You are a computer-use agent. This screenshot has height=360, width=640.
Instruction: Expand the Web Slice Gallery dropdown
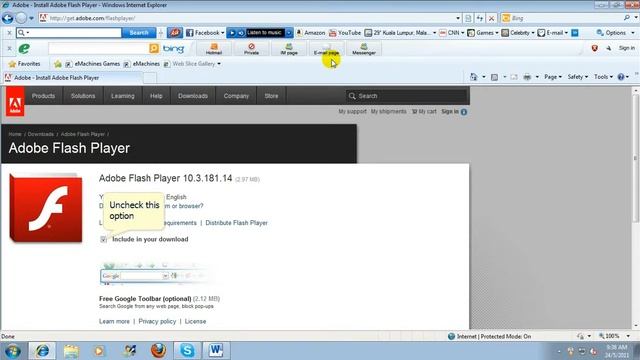pyautogui.click(x=219, y=64)
